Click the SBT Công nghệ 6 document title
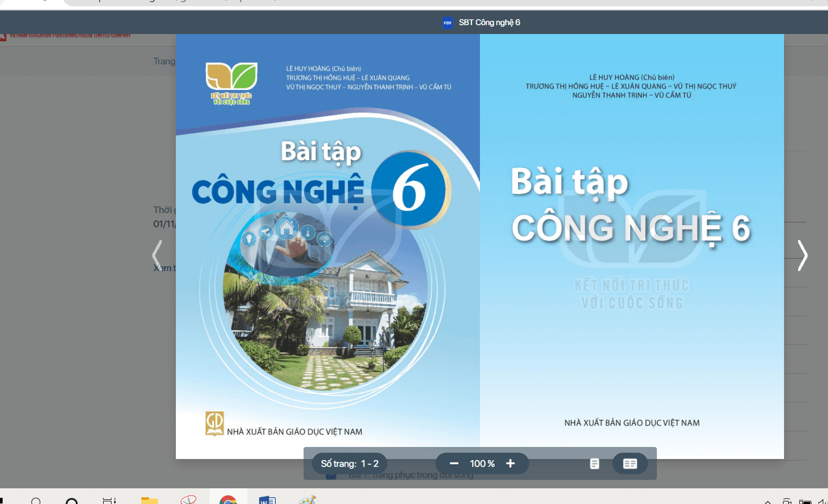 click(489, 23)
